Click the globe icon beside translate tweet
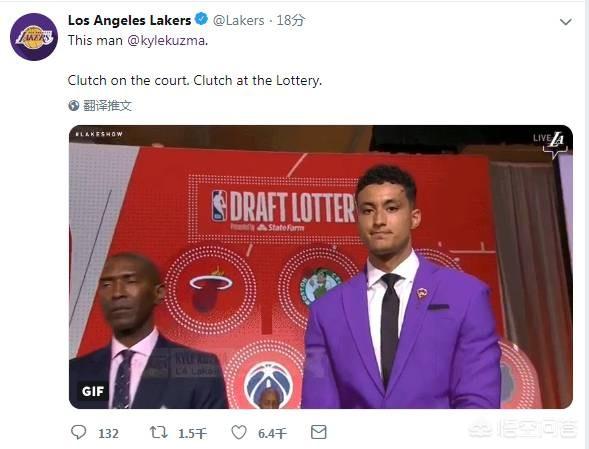This screenshot has height=449, width=589. click(74, 106)
